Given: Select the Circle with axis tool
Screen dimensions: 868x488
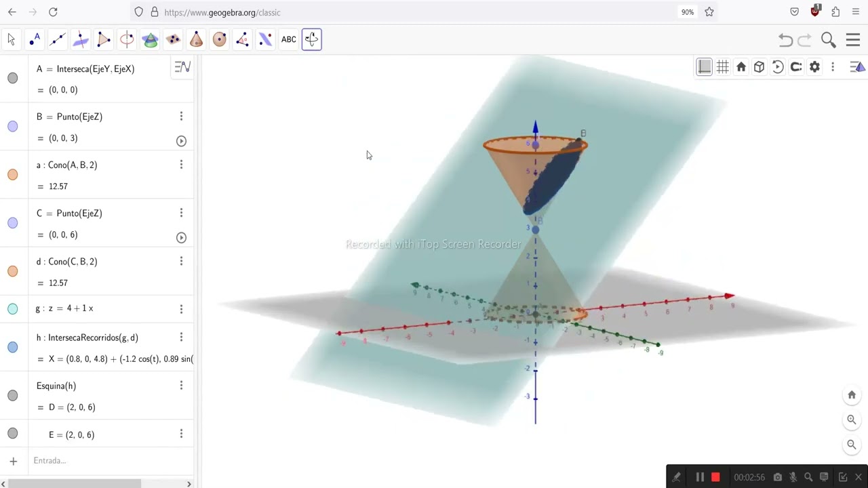Looking at the screenshot, I should tap(127, 39).
